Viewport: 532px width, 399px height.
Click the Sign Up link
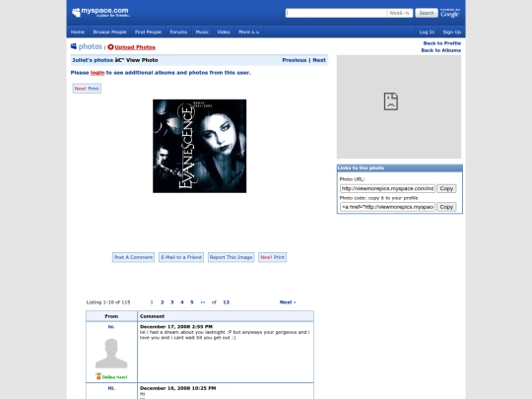click(x=452, y=32)
